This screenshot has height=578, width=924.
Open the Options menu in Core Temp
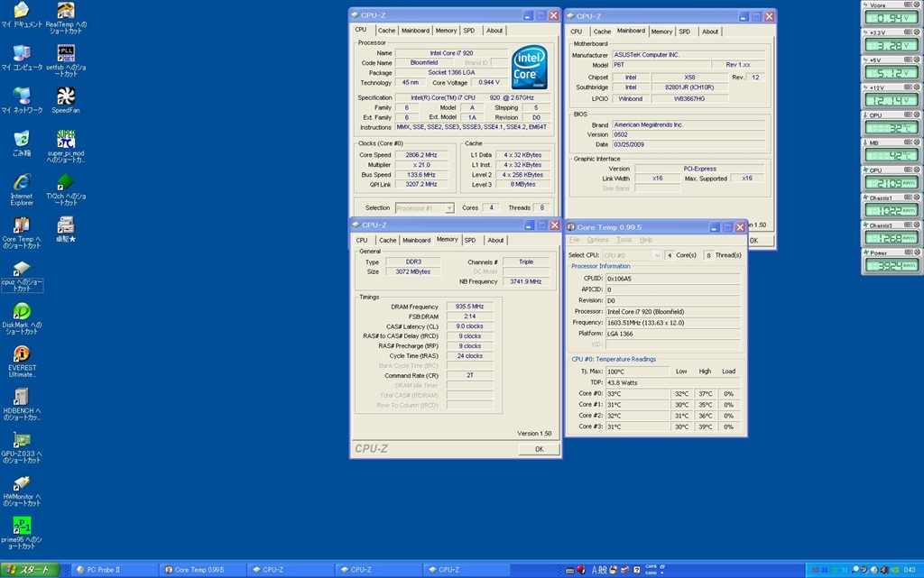pyautogui.click(x=597, y=240)
